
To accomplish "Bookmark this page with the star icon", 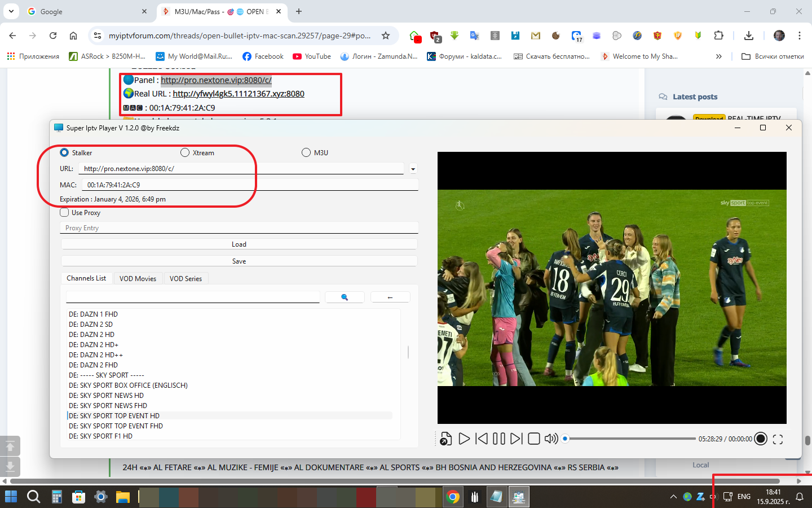I will pyautogui.click(x=386, y=36).
